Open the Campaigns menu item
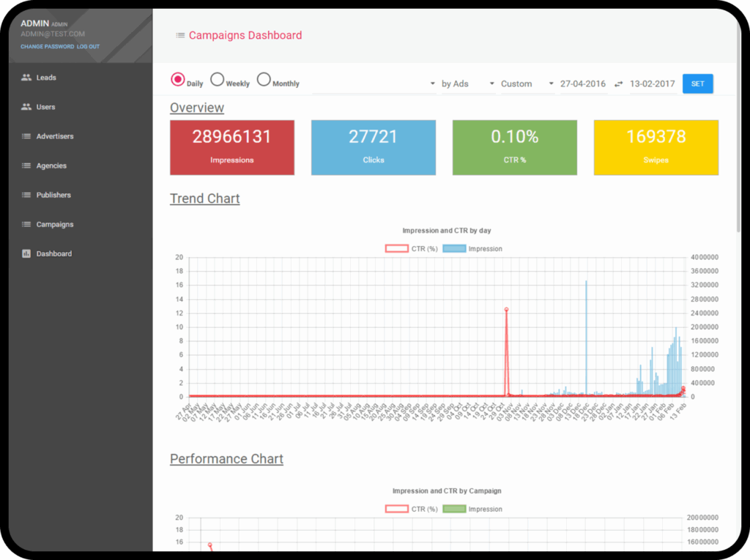 pyautogui.click(x=54, y=223)
